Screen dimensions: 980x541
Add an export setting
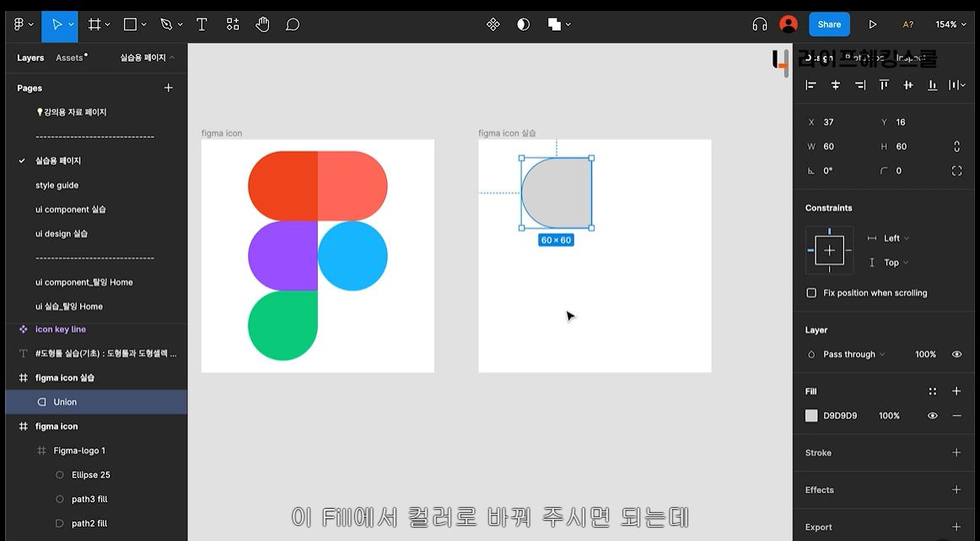pyautogui.click(x=956, y=527)
